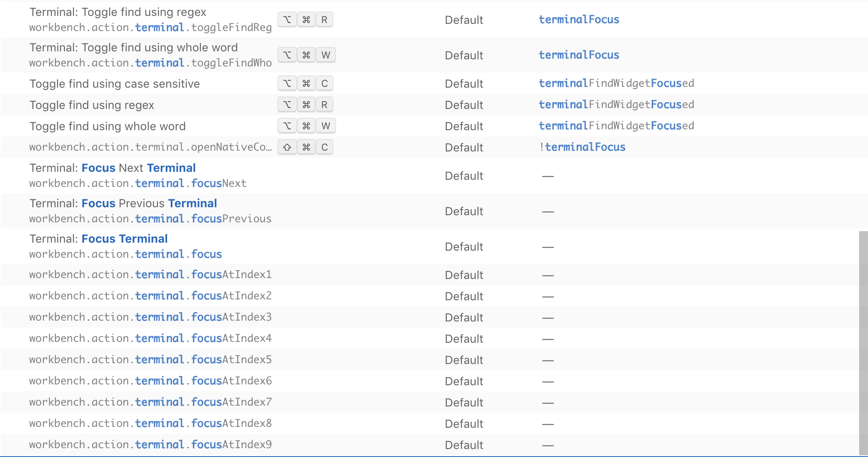Open the terminalFocus when-clause link on the first row
This screenshot has height=457, width=868.
point(579,19)
